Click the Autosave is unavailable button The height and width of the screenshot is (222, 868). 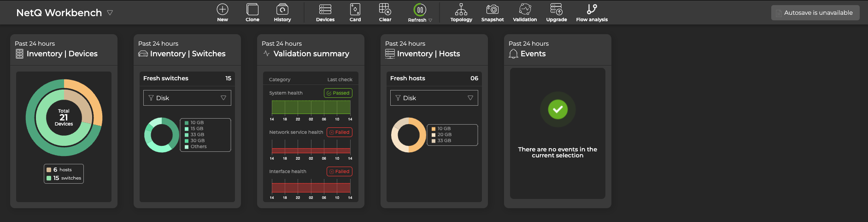tap(815, 13)
